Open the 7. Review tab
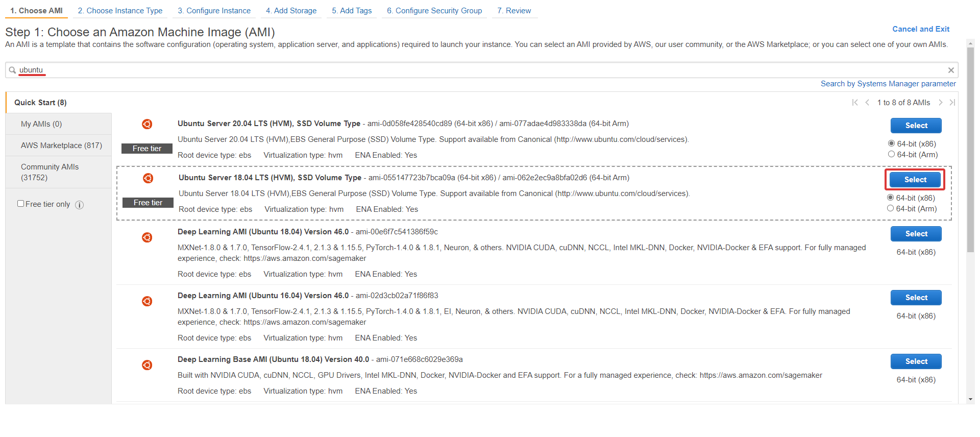The image size is (980, 437). click(x=514, y=11)
